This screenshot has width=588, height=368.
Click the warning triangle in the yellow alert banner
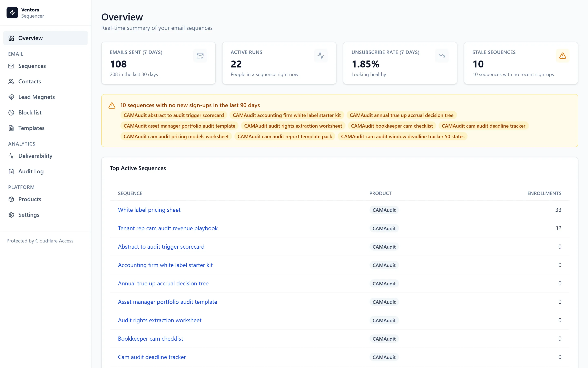pos(112,105)
